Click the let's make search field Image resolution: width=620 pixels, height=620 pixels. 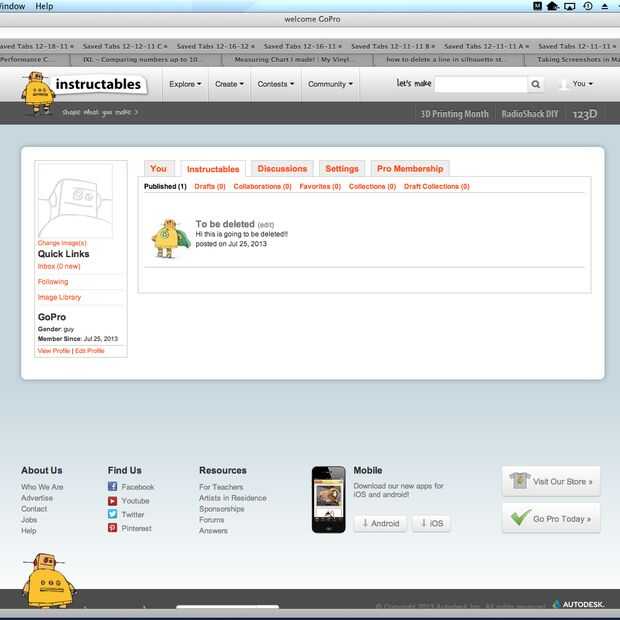click(x=481, y=84)
